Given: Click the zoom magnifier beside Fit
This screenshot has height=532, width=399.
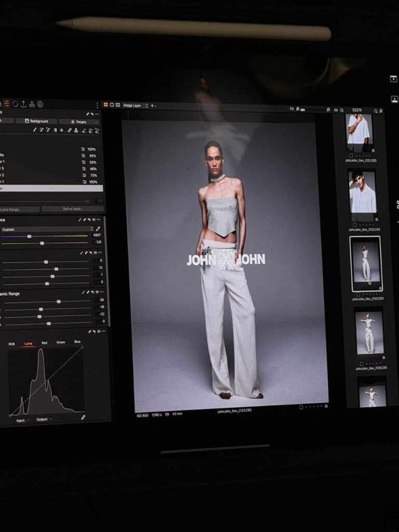Looking at the screenshot, I should tap(298, 109).
